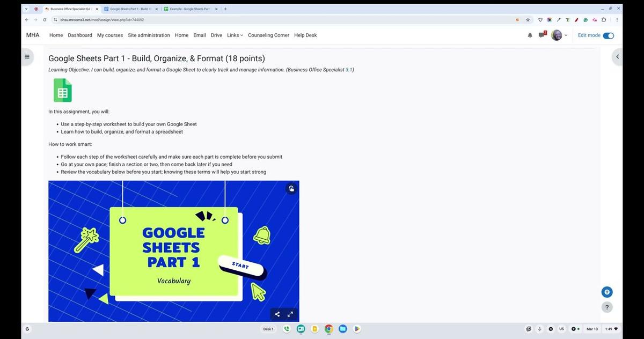Click the browser address bar
This screenshot has width=644, height=339.
[215, 19]
